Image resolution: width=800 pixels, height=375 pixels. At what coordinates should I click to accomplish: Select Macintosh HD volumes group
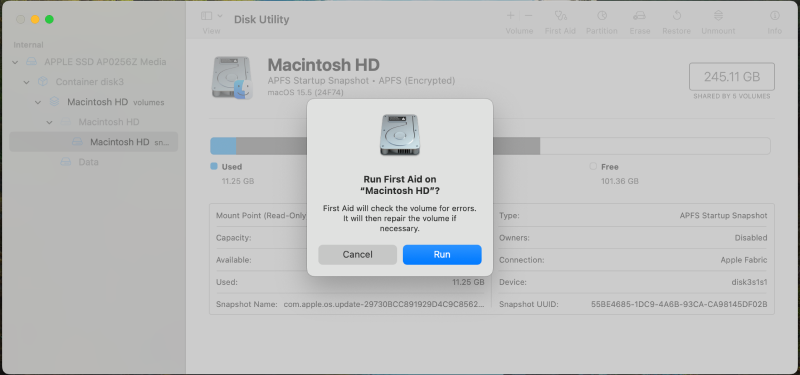coord(115,102)
